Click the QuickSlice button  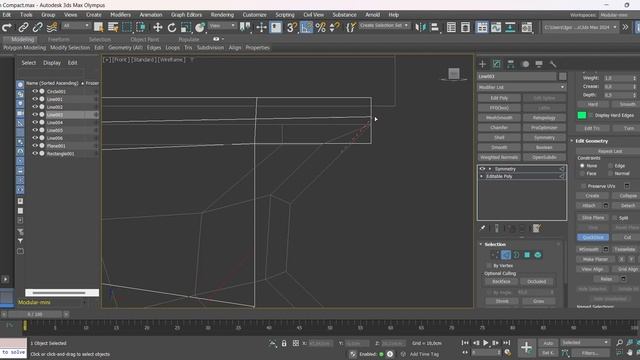pyautogui.click(x=593, y=237)
